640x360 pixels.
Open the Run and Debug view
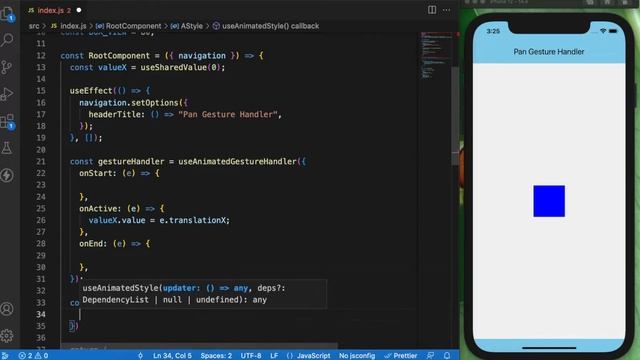(x=7, y=94)
